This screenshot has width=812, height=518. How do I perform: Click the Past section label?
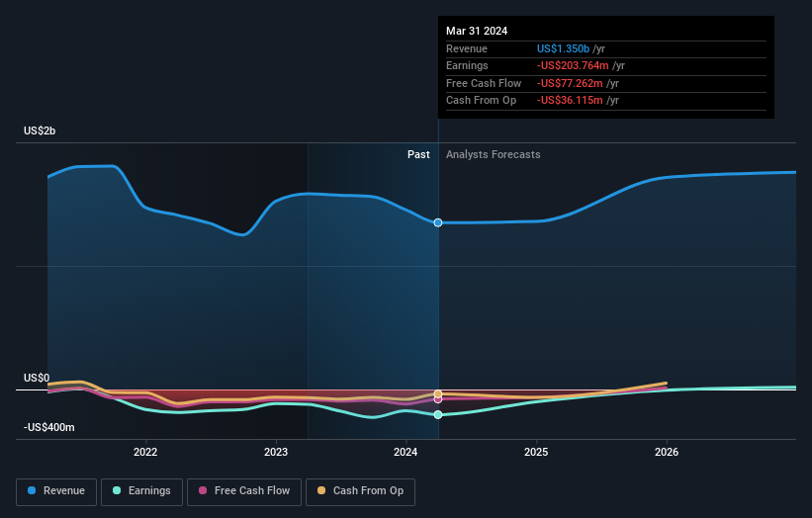pyautogui.click(x=418, y=154)
